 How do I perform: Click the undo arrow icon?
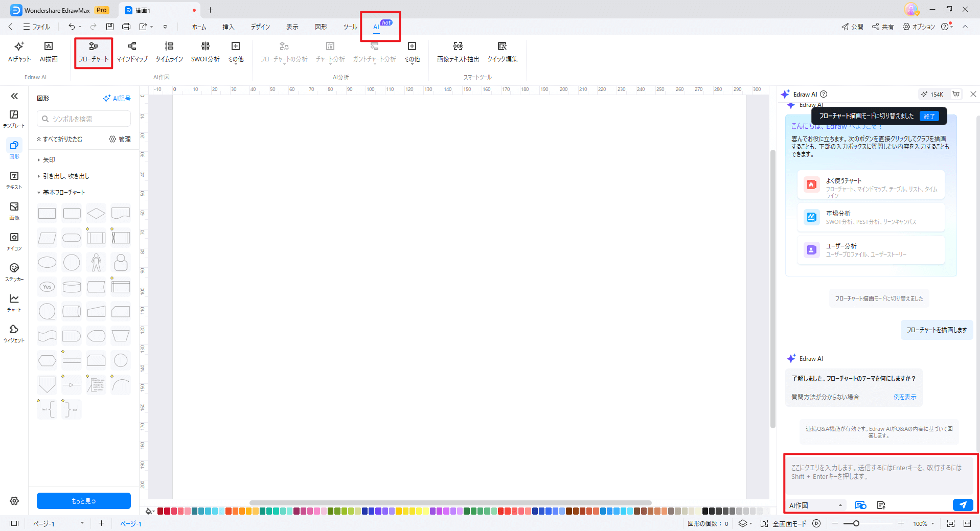[x=72, y=27]
